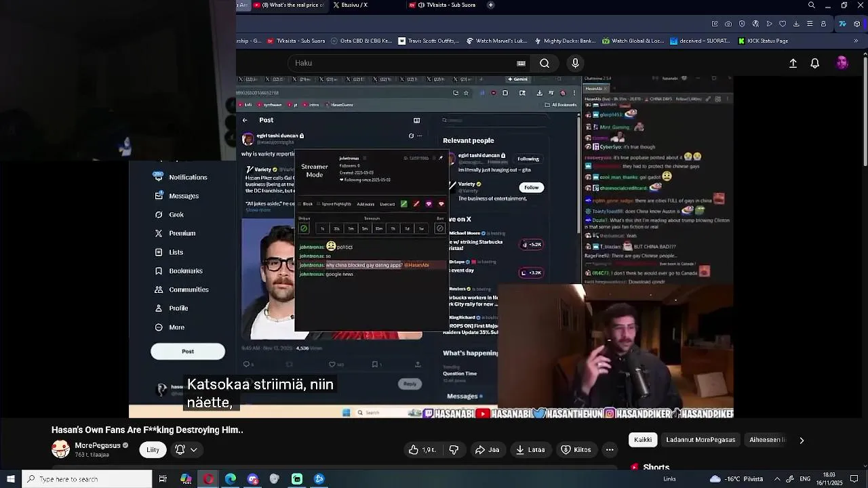Open the browser downloads icon
Viewport: 868px width, 488px height.
796,24
